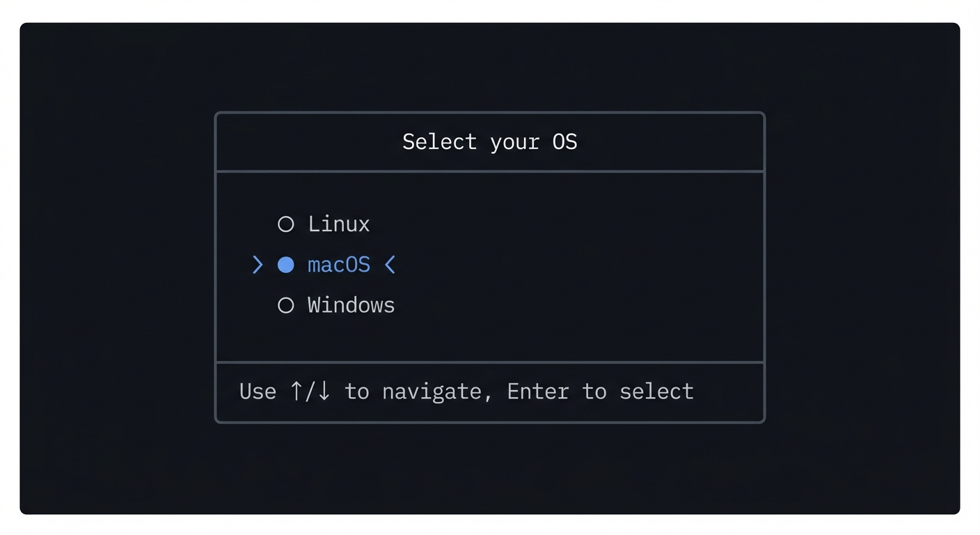Click the word Enter in the hint
Image resolution: width=980 pixels, height=535 pixels.
click(537, 391)
